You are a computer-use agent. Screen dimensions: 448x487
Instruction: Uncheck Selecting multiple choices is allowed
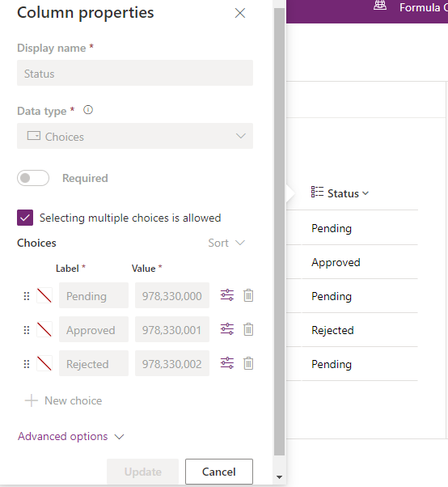click(25, 218)
